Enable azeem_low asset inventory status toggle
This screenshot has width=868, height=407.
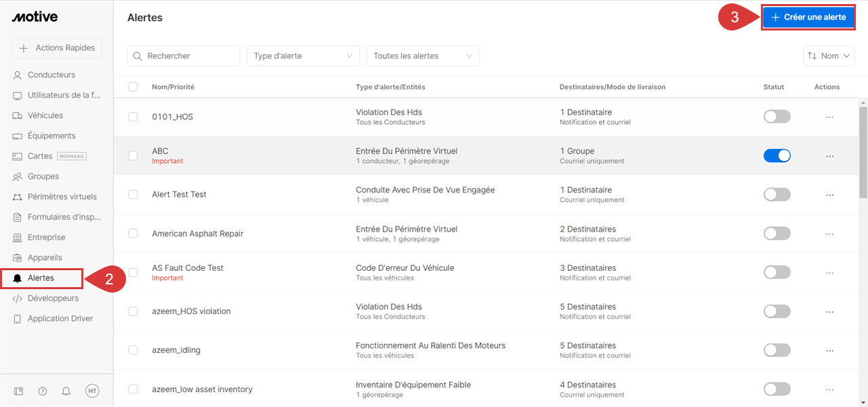[x=777, y=389]
